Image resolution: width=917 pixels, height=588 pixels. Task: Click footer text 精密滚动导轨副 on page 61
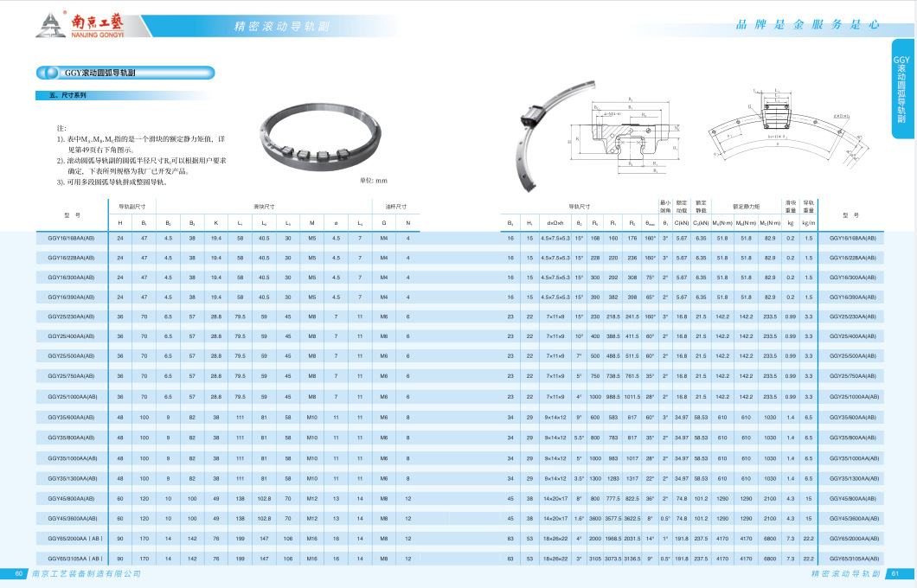tap(846, 574)
